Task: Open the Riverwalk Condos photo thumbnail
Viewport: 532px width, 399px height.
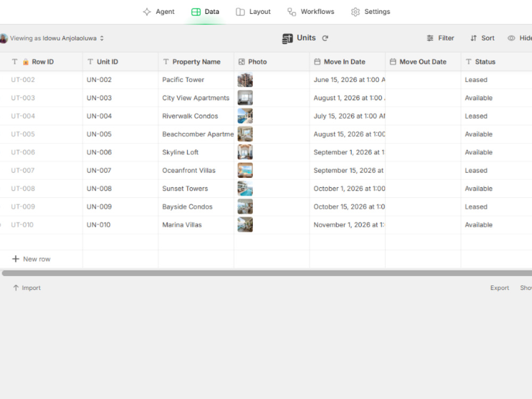Action: pos(245,116)
